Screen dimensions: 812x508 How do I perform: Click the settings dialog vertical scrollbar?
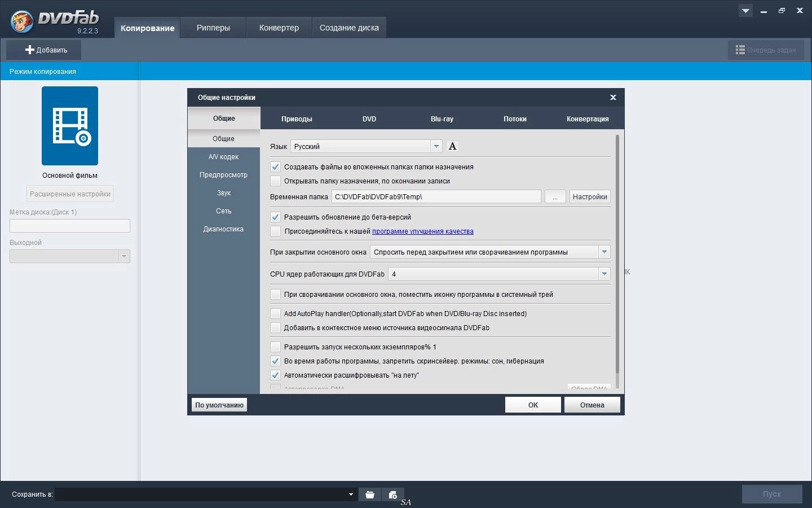click(617, 254)
